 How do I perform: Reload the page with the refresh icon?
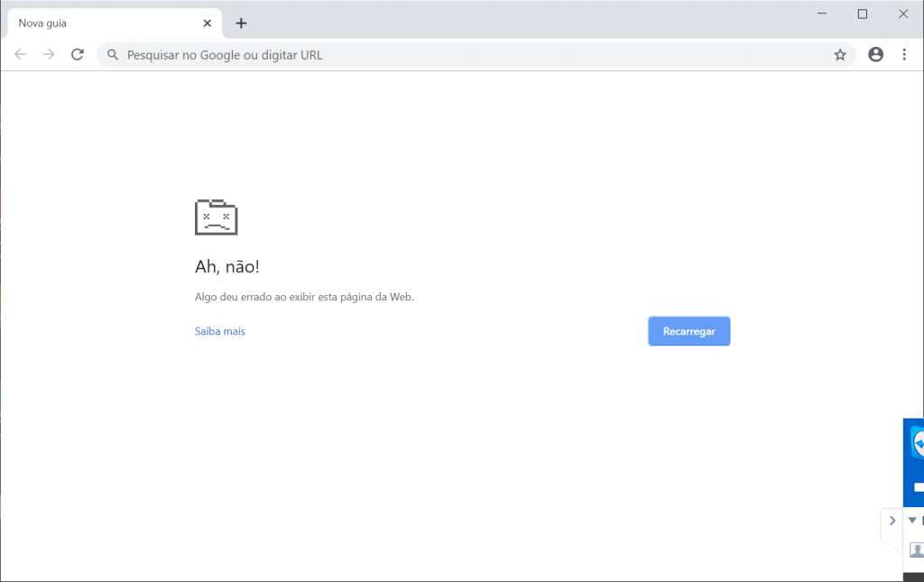coord(78,55)
